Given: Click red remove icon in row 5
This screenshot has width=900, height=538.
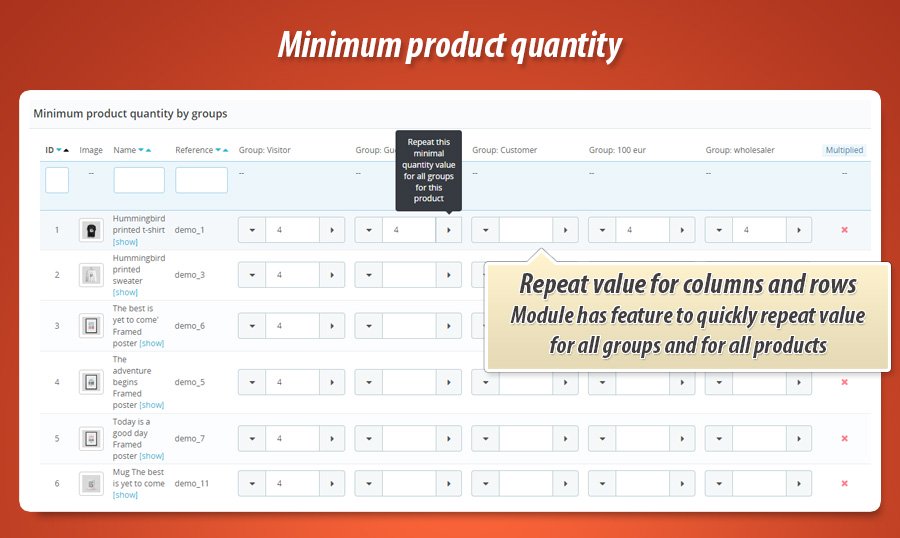Looking at the screenshot, I should coord(844,438).
